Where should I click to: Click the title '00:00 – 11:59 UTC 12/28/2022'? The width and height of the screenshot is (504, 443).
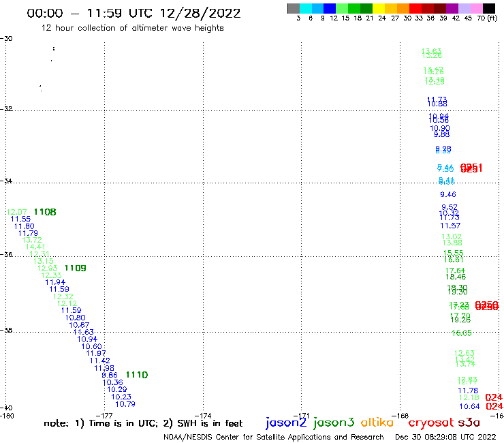tap(133, 14)
